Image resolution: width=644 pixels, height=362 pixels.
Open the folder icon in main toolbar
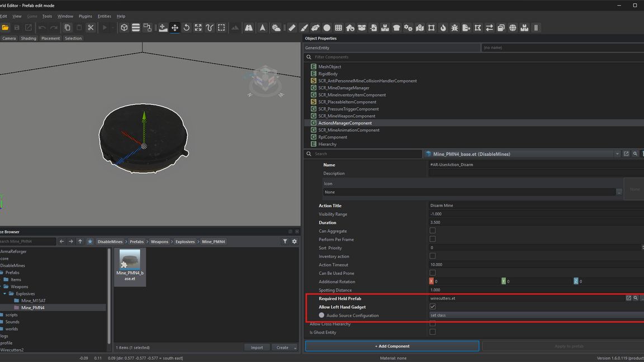pyautogui.click(x=6, y=27)
